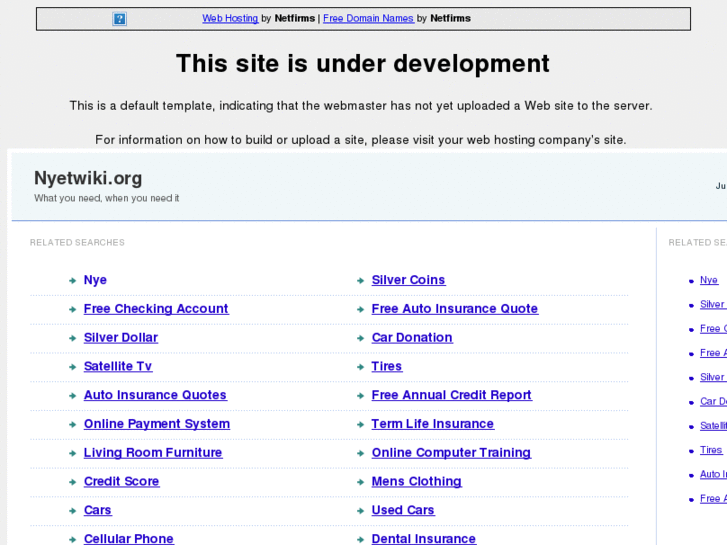This screenshot has height=545, width=727.
Task: Open the Cellular Phone link
Action: click(129, 539)
